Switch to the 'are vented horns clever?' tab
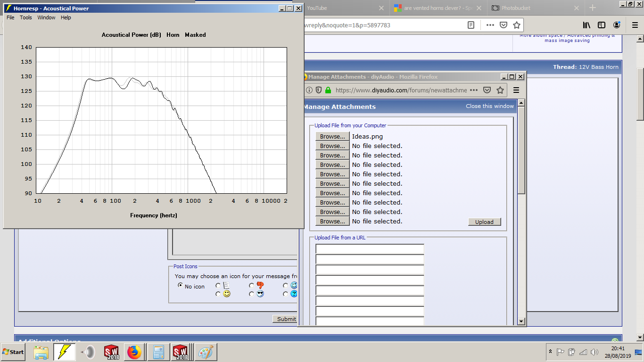This screenshot has width=644, height=362. coord(438,8)
